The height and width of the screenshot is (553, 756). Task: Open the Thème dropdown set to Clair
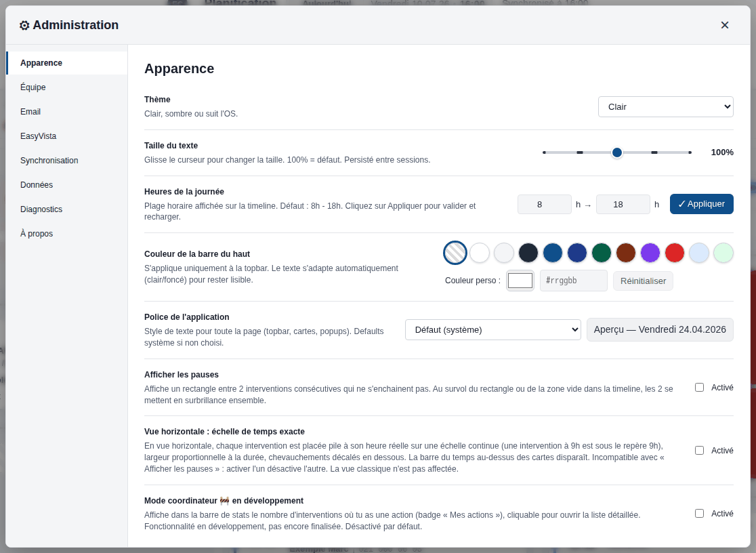[x=665, y=106]
